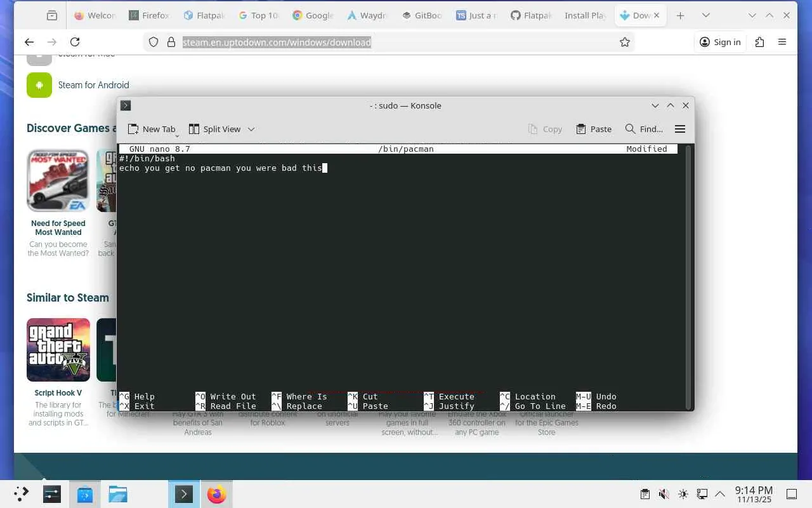This screenshot has width=812, height=508.
Task: Bookmark this page with the star
Action: pyautogui.click(x=625, y=42)
